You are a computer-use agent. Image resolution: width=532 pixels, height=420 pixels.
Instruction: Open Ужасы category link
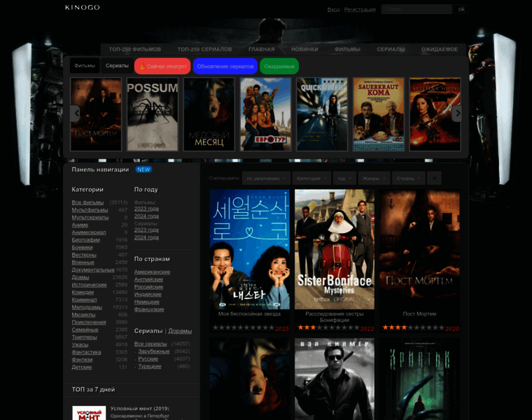click(80, 344)
